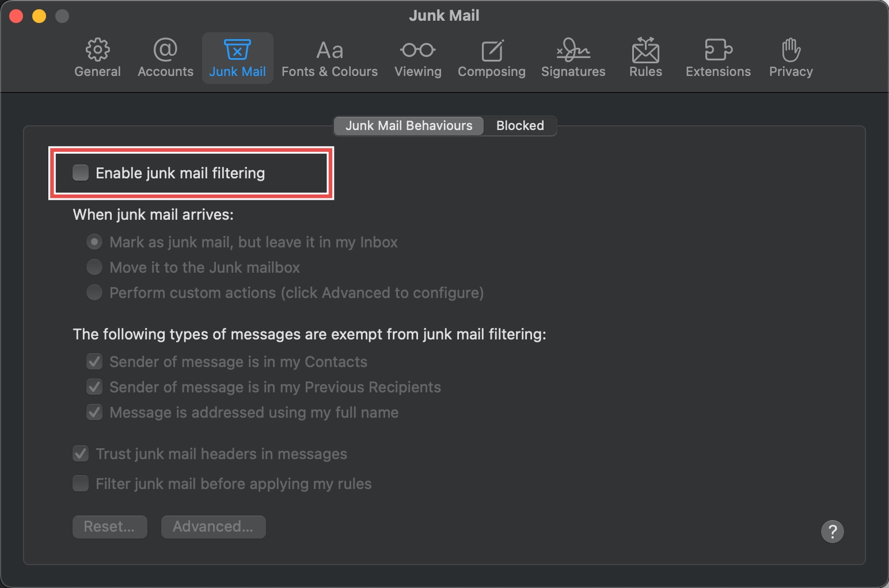Open the General preferences gear icon
The height and width of the screenshot is (588, 889).
pyautogui.click(x=97, y=58)
